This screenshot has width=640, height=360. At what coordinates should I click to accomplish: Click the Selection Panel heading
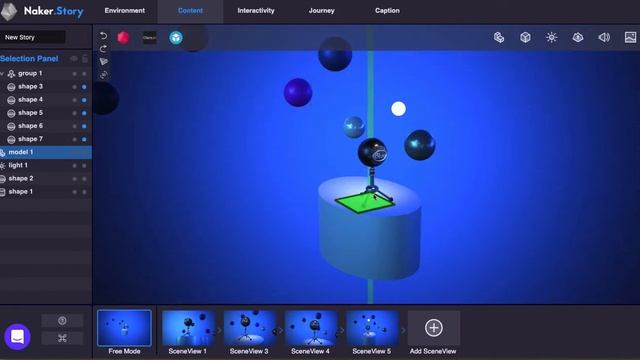pos(29,59)
